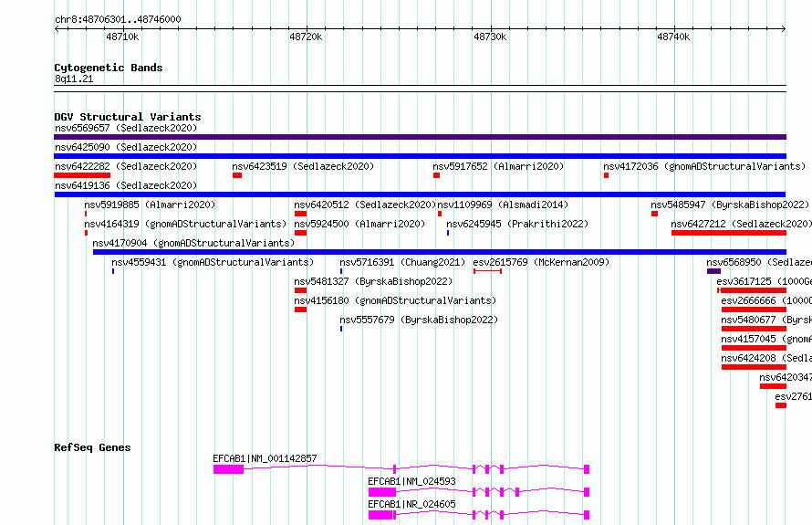The height and width of the screenshot is (525, 812).
Task: Click the 8q11.21 cytogenetic band bar
Action: 420,89
